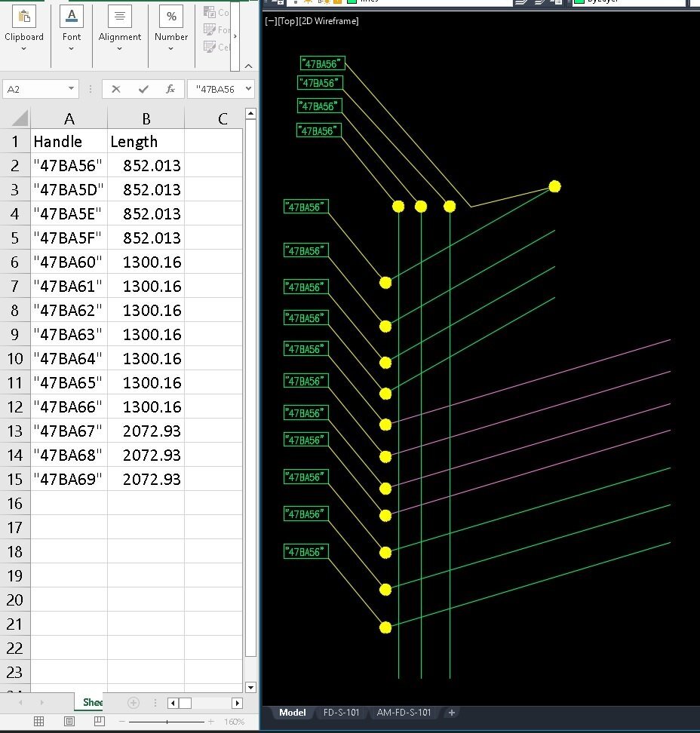The height and width of the screenshot is (733, 700).
Task: Open the Clipboard ribbon group
Action: click(24, 28)
